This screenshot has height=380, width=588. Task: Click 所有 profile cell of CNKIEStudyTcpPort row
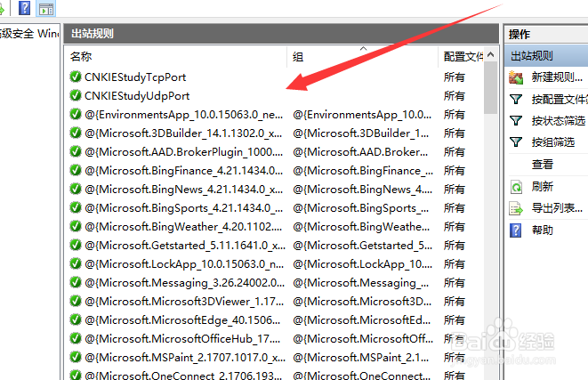tap(455, 77)
